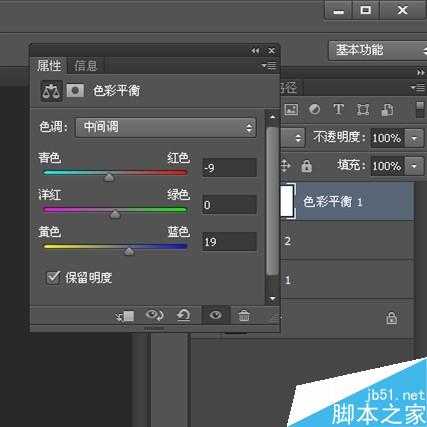Clip adjustment to layer below icon
Screen dimensions: 427x427
(x=125, y=316)
